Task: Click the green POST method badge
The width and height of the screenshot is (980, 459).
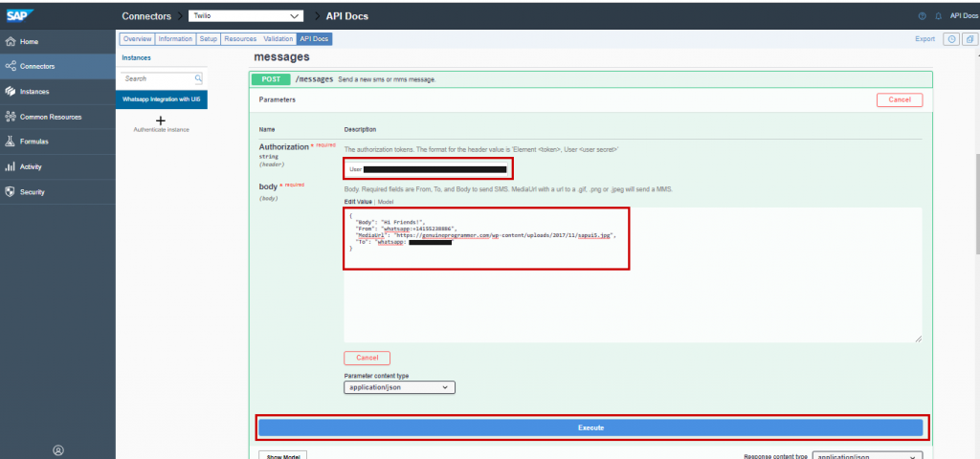Action: pyautogui.click(x=271, y=79)
